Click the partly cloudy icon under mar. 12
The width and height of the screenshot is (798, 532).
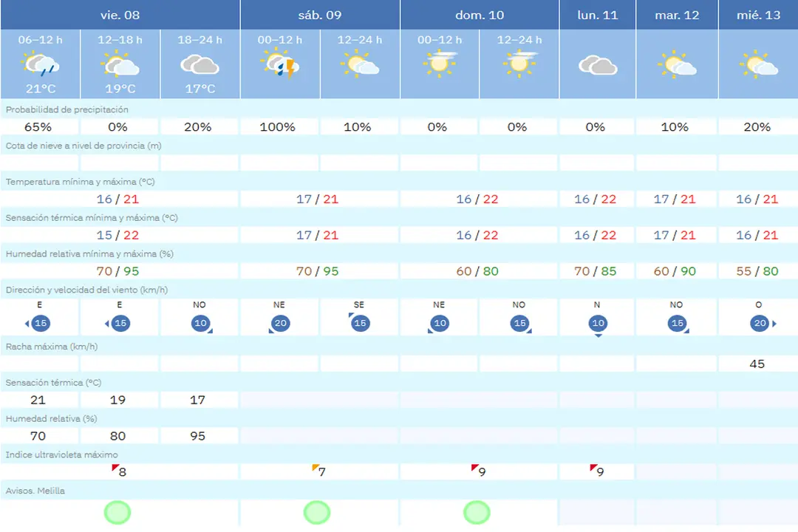[x=677, y=65]
